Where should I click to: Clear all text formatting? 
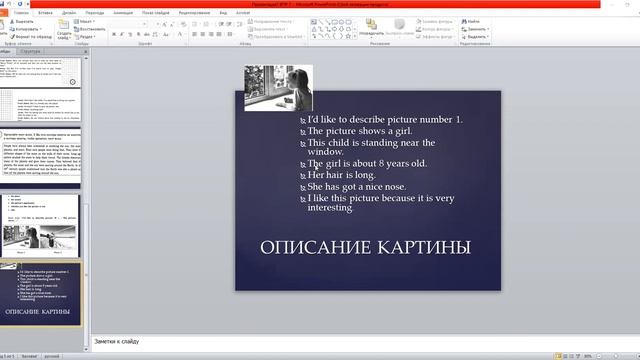pos(183,24)
